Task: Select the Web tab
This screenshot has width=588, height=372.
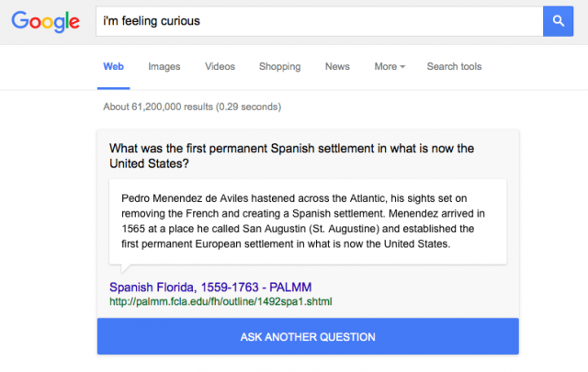Action: tap(113, 66)
